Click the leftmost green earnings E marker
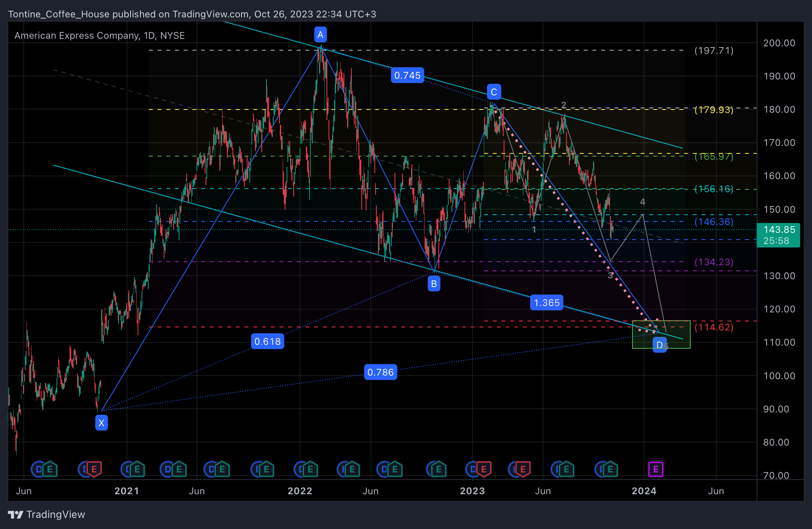The width and height of the screenshot is (812, 529). point(50,469)
